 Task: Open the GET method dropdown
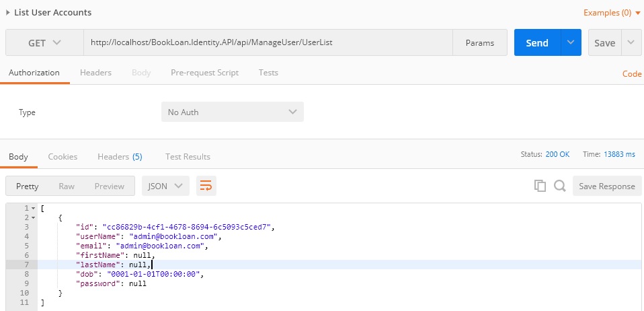44,42
